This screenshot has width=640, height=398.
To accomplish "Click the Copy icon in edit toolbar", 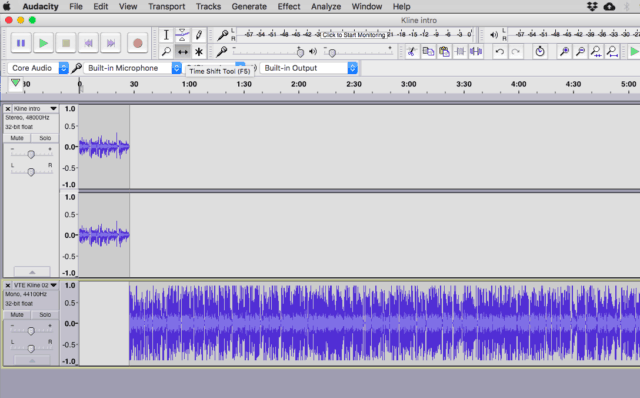I will point(428,52).
